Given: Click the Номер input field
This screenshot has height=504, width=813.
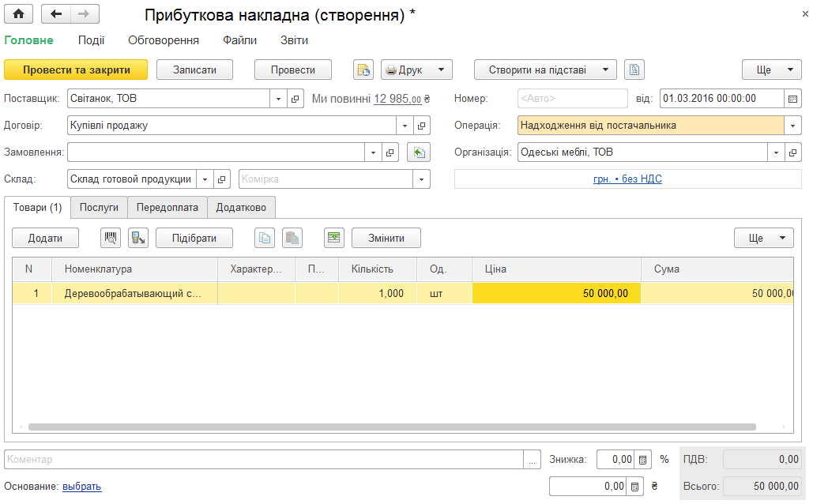Looking at the screenshot, I should coord(572,99).
